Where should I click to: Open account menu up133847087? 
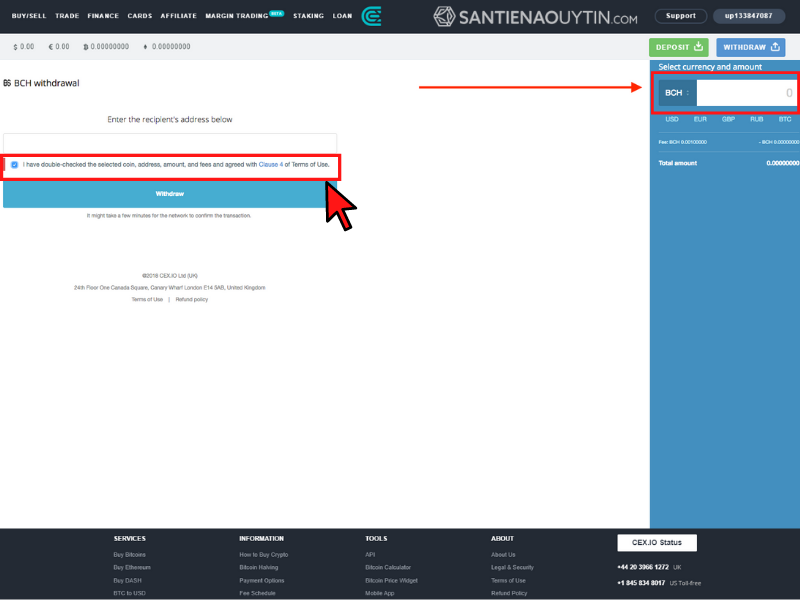[x=748, y=16]
